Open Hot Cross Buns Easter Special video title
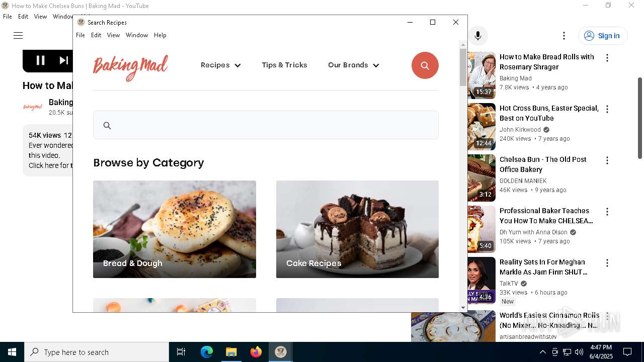 pyautogui.click(x=549, y=113)
